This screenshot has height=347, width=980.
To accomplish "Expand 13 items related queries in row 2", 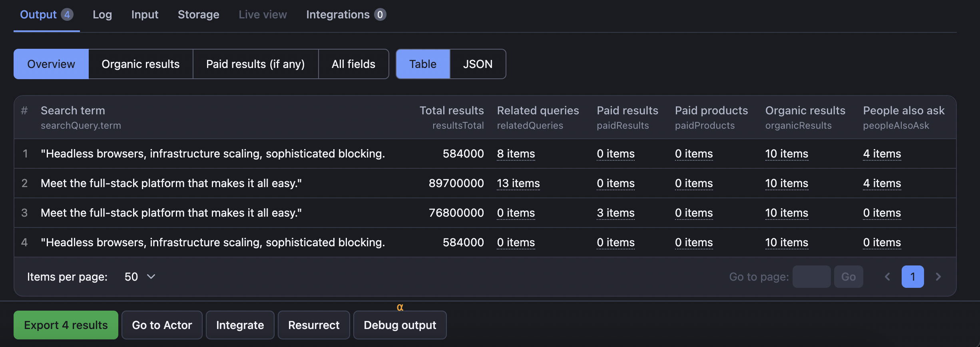I will tap(518, 183).
